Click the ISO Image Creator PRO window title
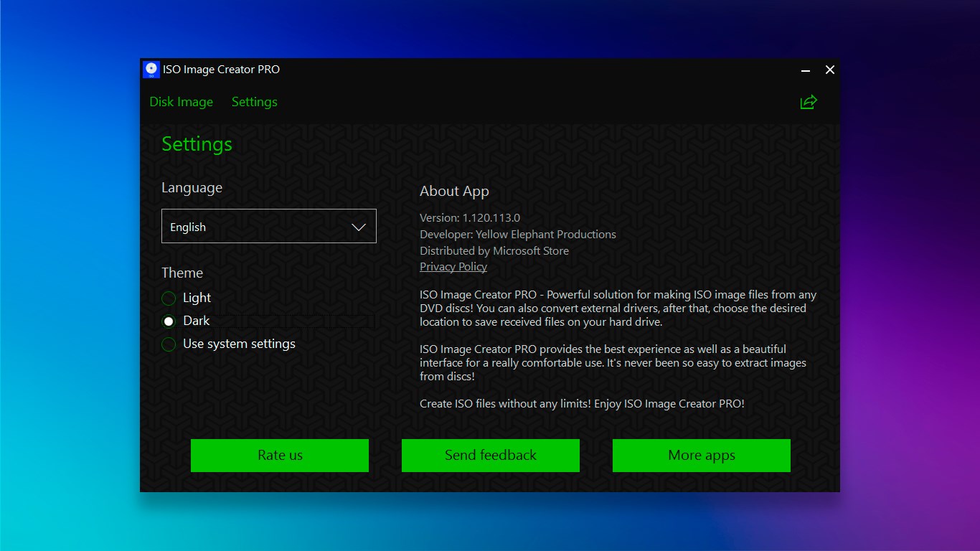This screenshot has width=980, height=551. click(x=222, y=70)
